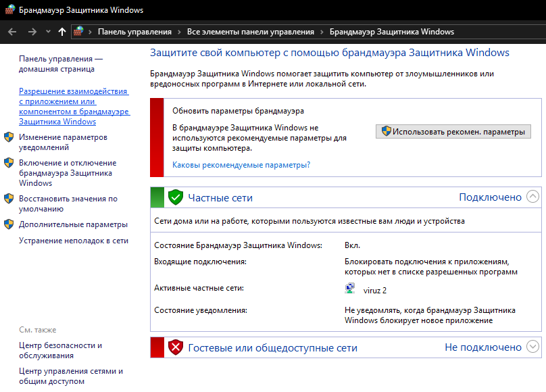
Task: Click green shield icon for Частные сети
Action: pyautogui.click(x=176, y=197)
